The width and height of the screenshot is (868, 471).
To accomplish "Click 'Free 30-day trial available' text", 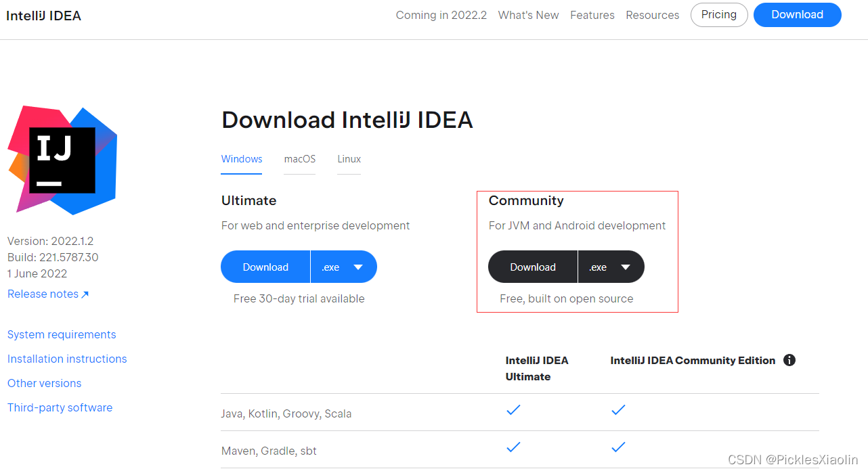I will click(x=299, y=298).
